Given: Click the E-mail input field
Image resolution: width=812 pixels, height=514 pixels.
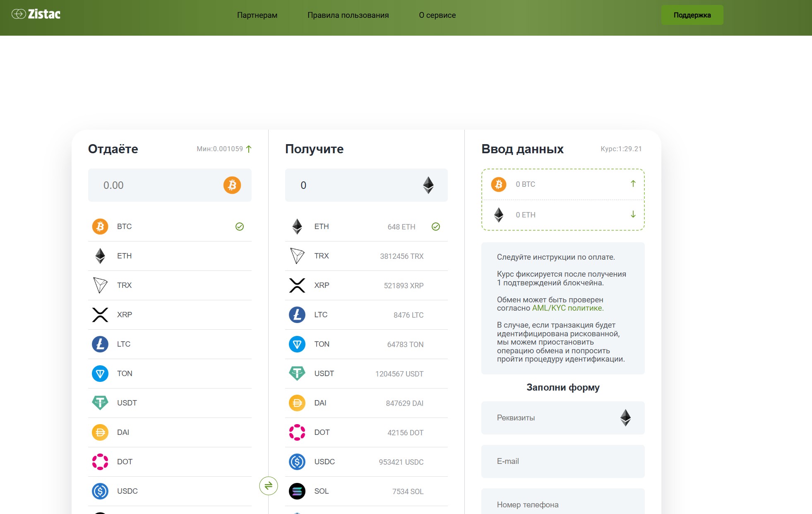Looking at the screenshot, I should point(562,461).
